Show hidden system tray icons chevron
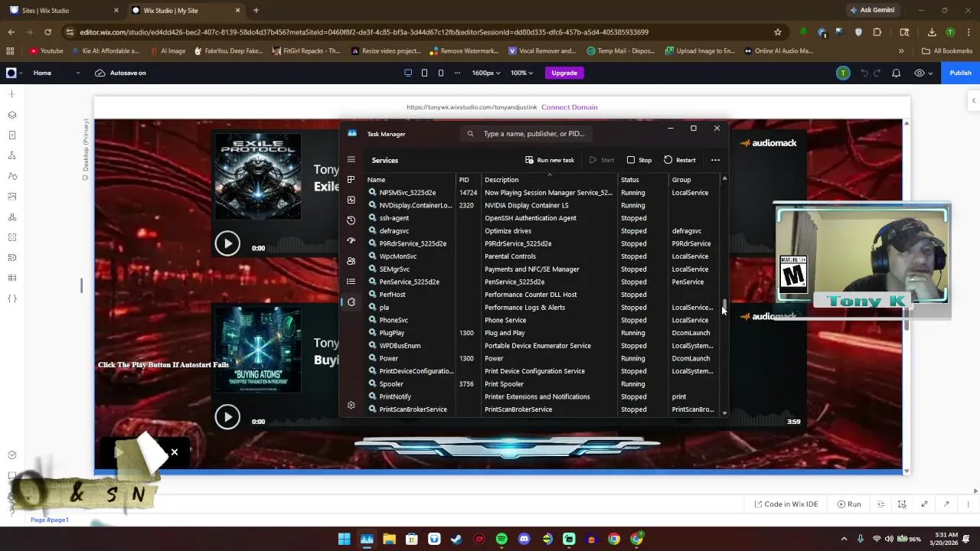The height and width of the screenshot is (551, 980). [x=844, y=539]
